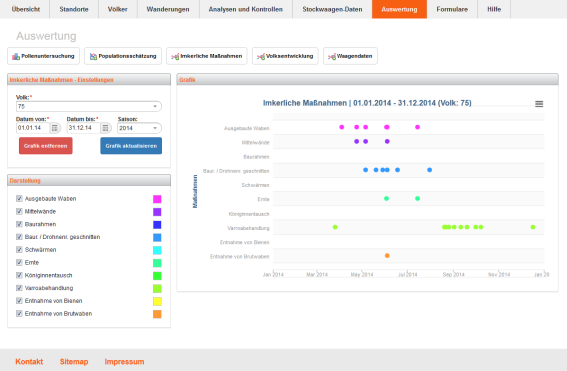Click the Sep 2014 axis label
Viewport: 567px width, 371px height.
[x=453, y=274]
